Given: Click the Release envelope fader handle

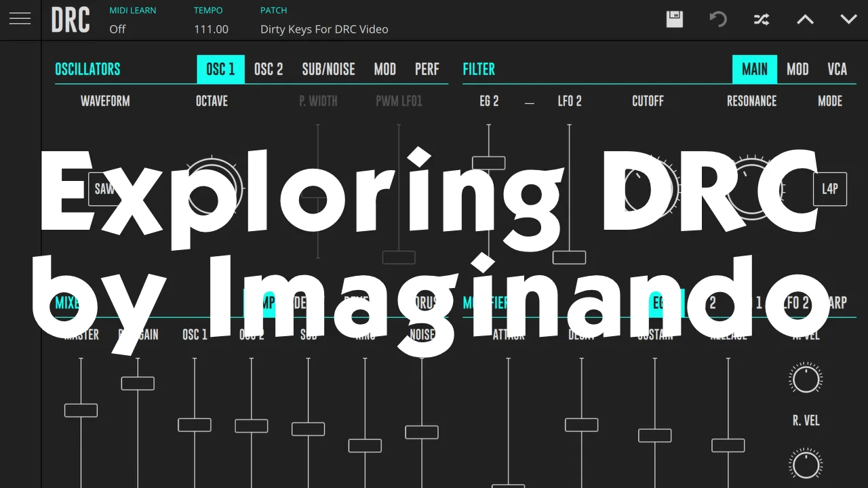Looking at the screenshot, I should click(x=728, y=445).
